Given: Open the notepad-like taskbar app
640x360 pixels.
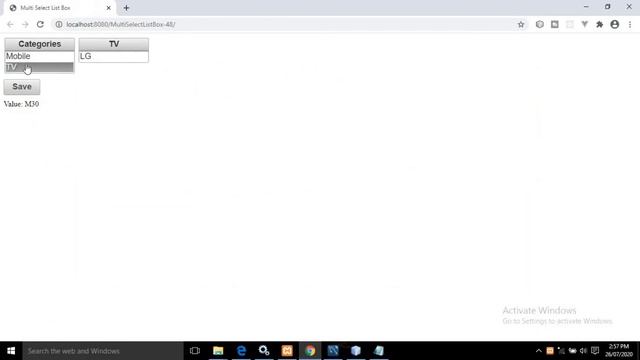Looking at the screenshot, I should (x=379, y=351).
